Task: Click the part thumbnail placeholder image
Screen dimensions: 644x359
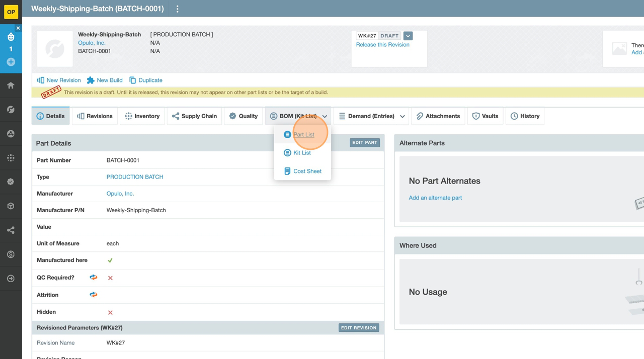Action: coord(55,49)
